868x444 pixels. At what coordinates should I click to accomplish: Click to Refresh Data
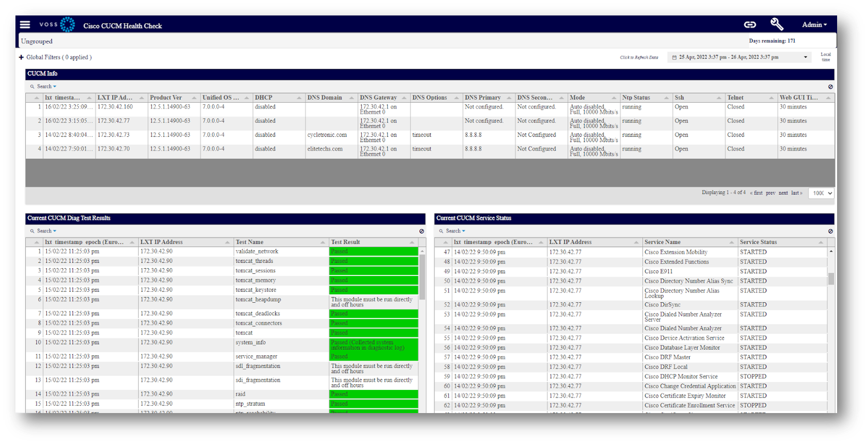click(x=639, y=57)
